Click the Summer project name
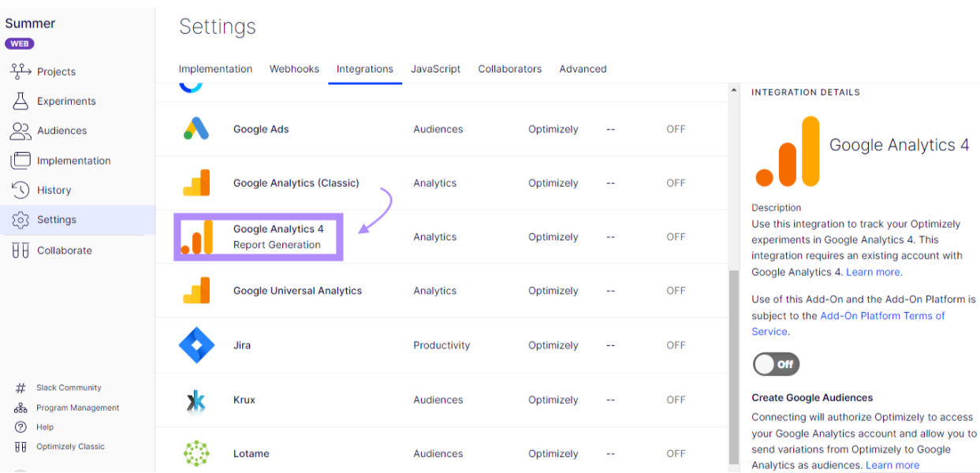The width and height of the screenshot is (980, 473). (30, 24)
